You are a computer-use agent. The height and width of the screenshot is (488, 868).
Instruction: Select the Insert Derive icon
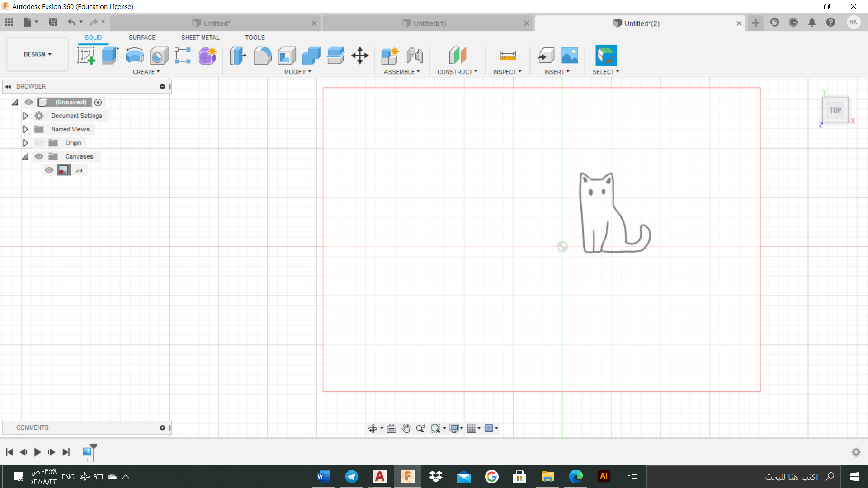tap(546, 56)
